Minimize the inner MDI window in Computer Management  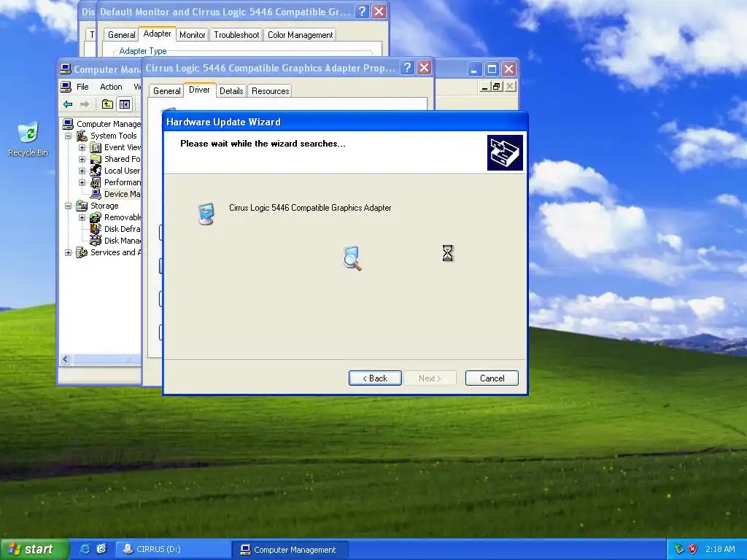point(484,86)
